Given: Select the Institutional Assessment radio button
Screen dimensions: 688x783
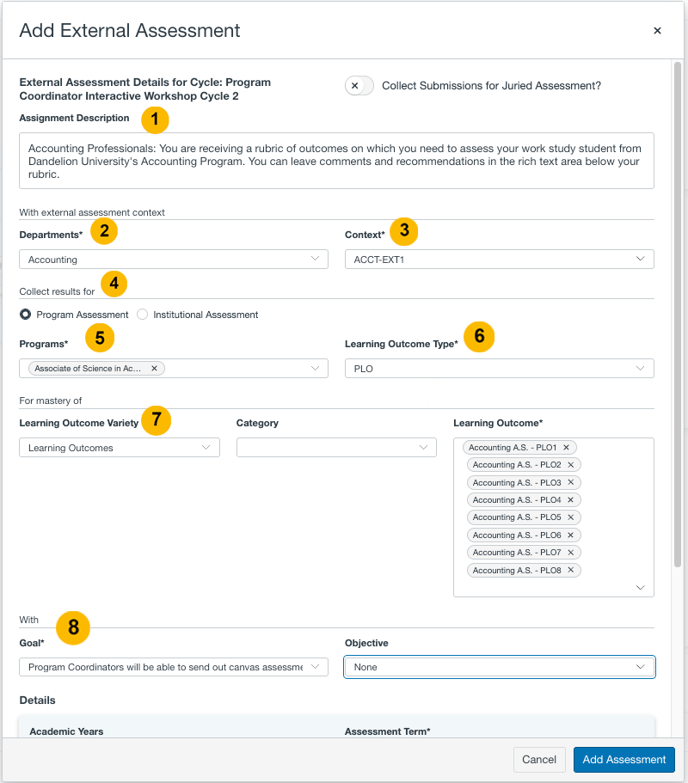Looking at the screenshot, I should pyautogui.click(x=142, y=315).
